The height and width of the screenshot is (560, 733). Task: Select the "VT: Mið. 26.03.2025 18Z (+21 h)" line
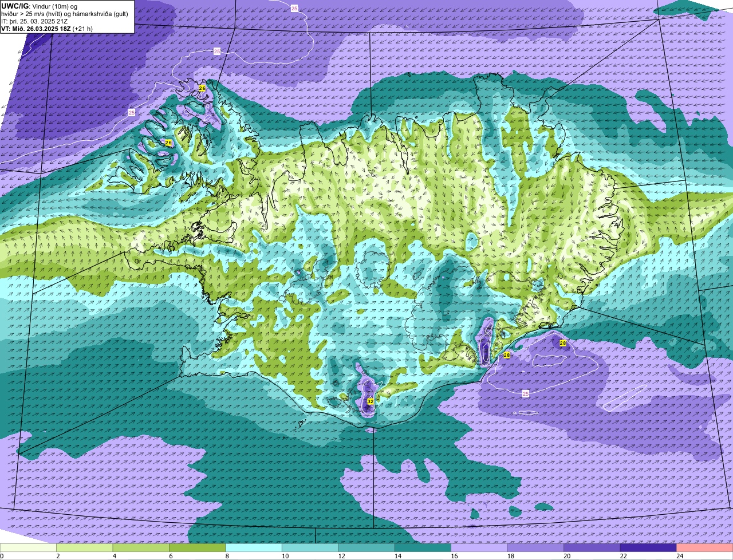tap(47, 29)
